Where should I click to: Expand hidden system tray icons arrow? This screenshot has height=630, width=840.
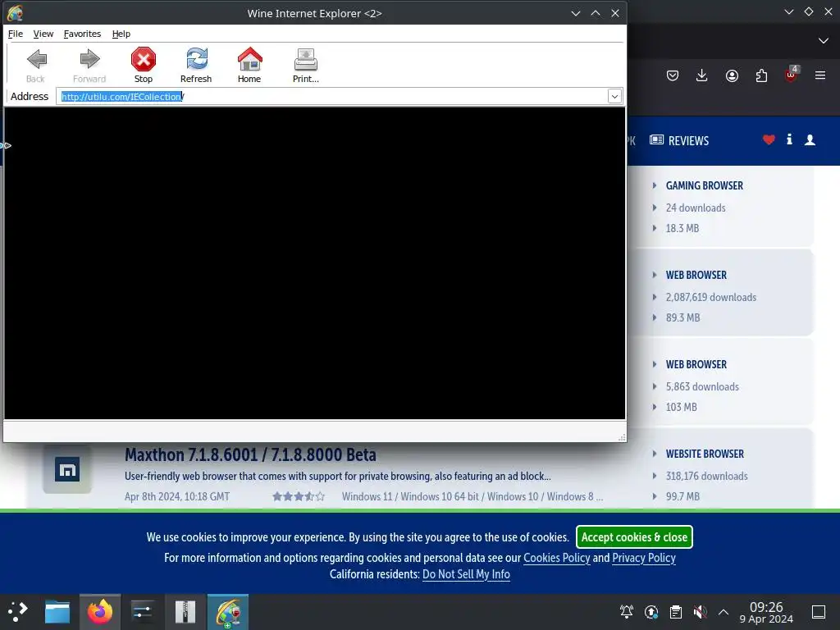pos(724,612)
